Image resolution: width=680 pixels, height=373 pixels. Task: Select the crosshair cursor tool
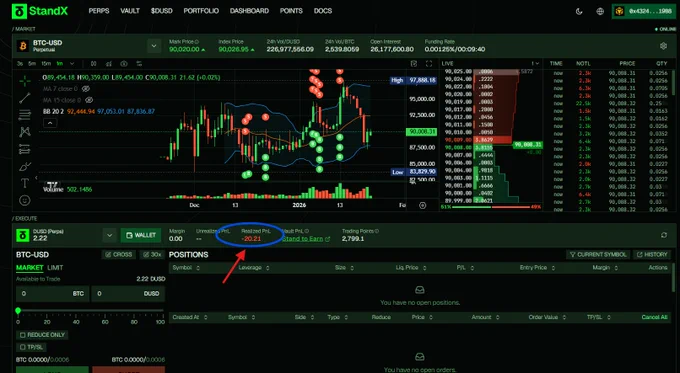coord(25,81)
